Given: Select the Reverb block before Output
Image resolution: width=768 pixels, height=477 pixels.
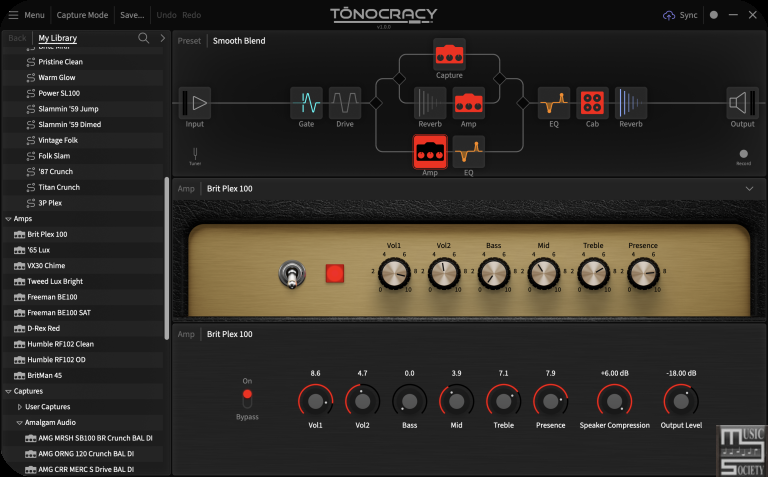Looking at the screenshot, I should coord(631,103).
